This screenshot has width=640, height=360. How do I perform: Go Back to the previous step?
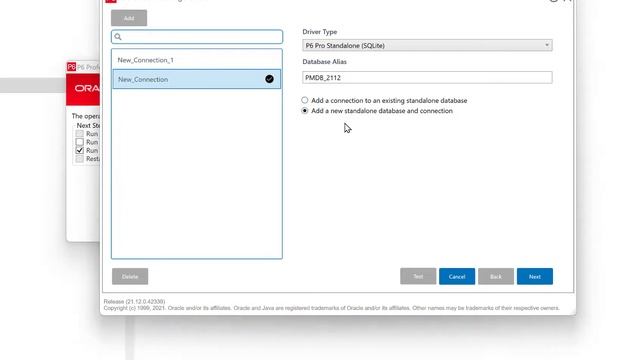coord(496,276)
